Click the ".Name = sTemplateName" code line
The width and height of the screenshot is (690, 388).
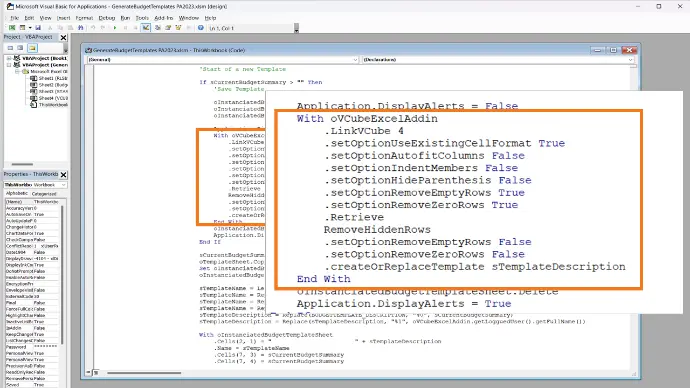[x=252, y=348]
